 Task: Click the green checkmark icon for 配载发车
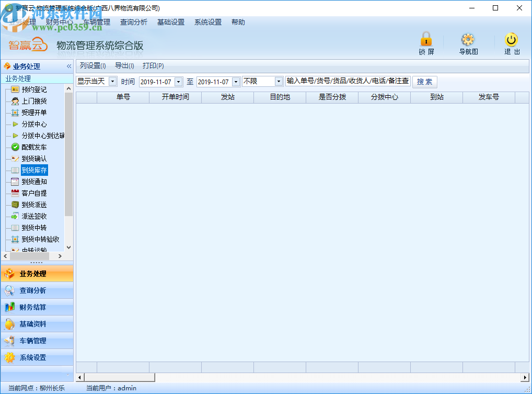tap(15, 147)
